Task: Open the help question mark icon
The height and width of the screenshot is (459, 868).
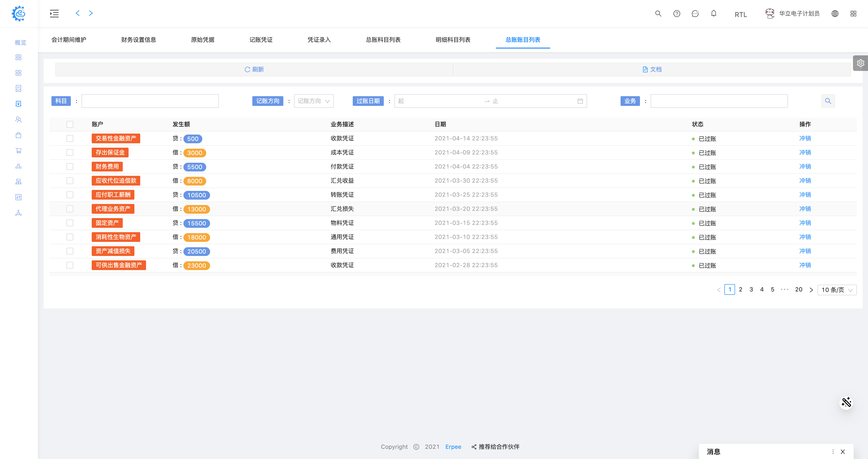Action: click(677, 14)
